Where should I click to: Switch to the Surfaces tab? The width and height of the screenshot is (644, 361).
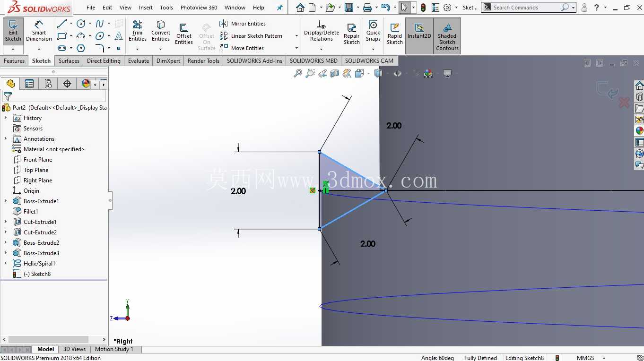click(69, 61)
